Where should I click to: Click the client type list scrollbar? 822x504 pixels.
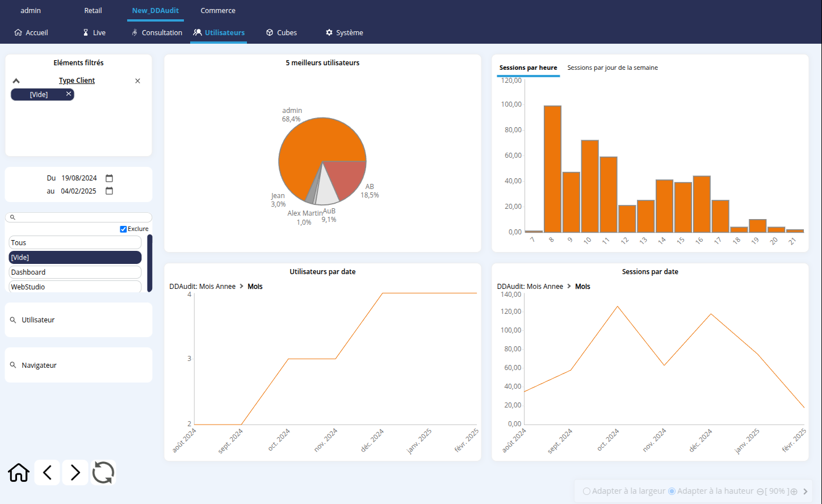[150, 263]
